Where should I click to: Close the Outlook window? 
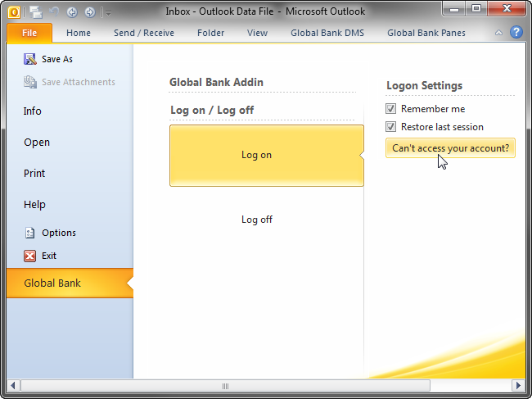click(x=507, y=8)
